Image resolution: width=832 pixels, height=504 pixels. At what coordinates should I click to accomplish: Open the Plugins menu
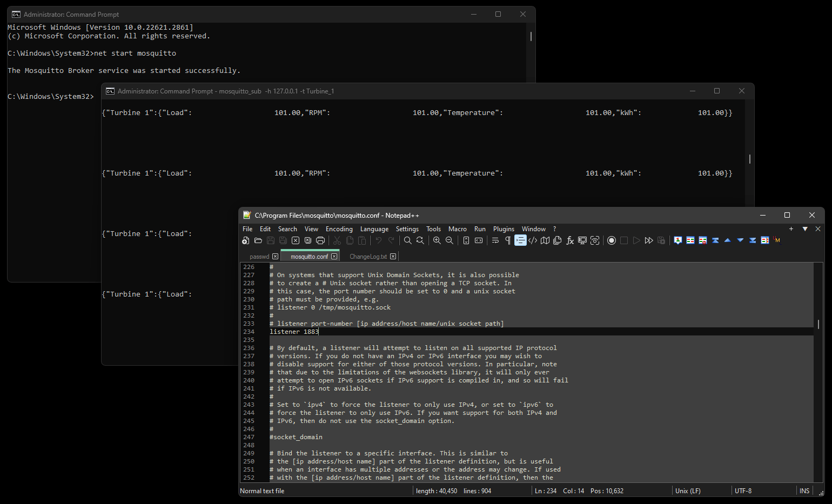point(504,229)
